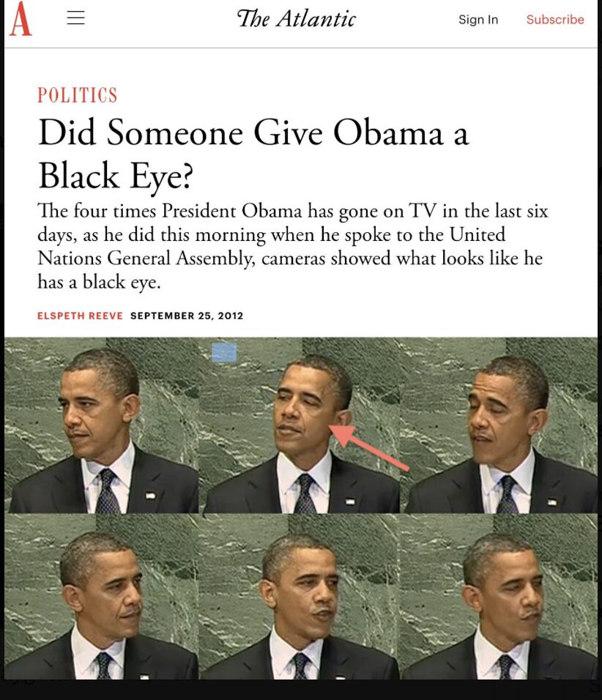Image resolution: width=602 pixels, height=700 pixels.
Task: Click the flag lapel pin in top-left photo
Action: (151, 495)
